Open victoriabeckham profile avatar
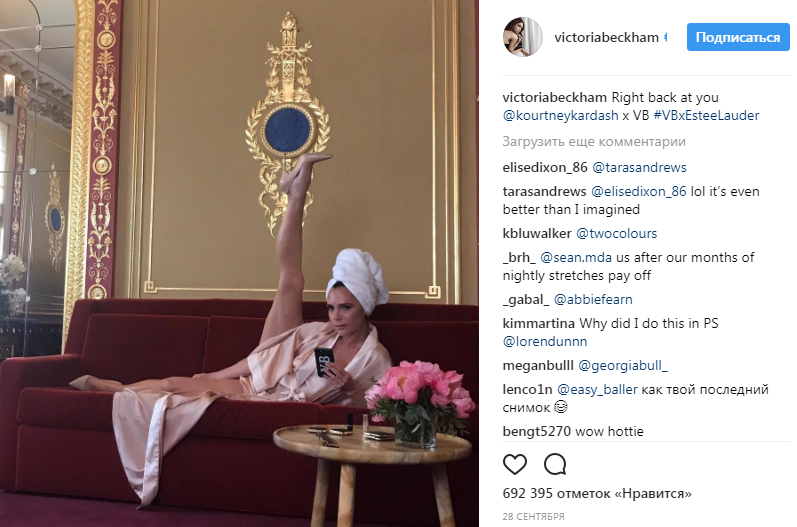 click(523, 37)
